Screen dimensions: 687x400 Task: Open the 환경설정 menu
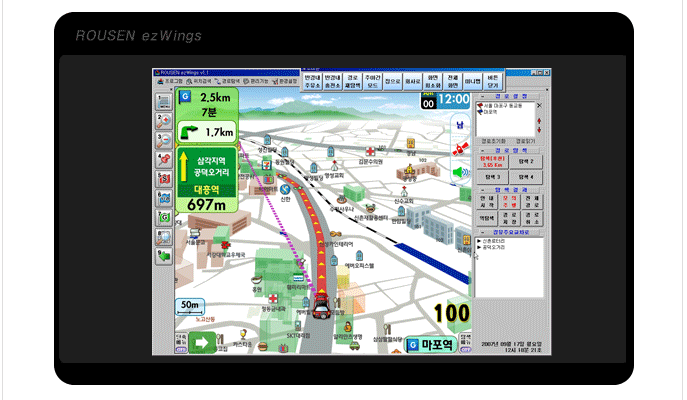tap(285, 81)
